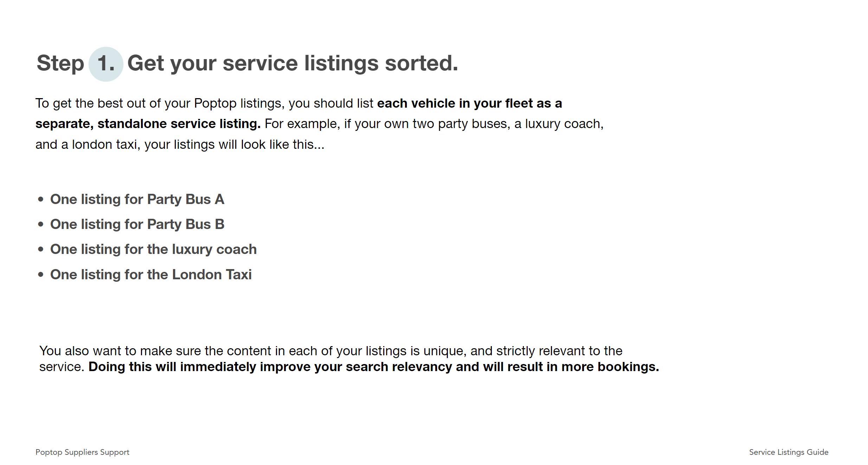Click the bullet dot beside Party Bus B
The height and width of the screenshot is (465, 868).
pyautogui.click(x=41, y=224)
